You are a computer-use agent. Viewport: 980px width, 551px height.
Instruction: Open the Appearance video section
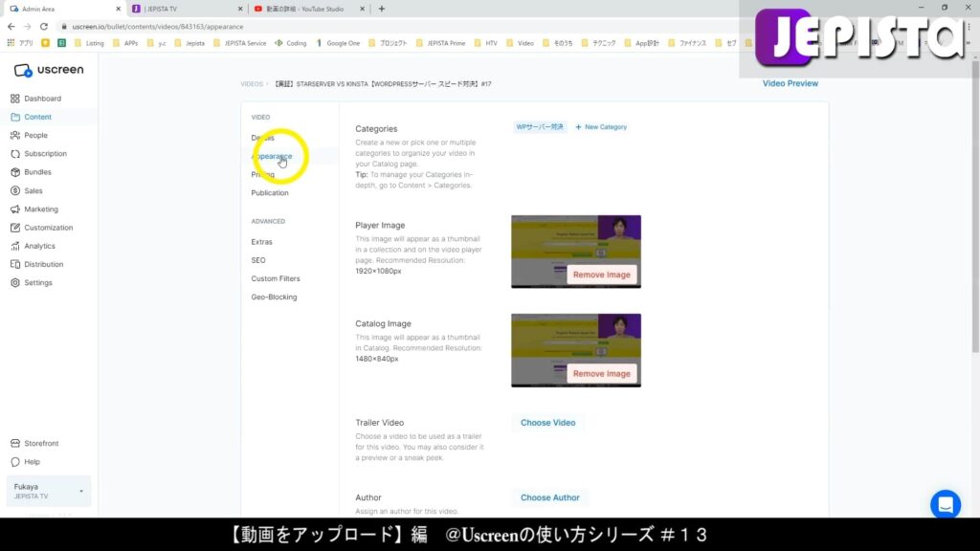271,156
